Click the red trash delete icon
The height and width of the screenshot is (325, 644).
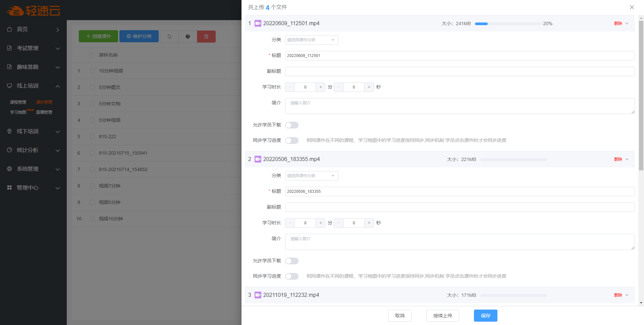tap(206, 37)
